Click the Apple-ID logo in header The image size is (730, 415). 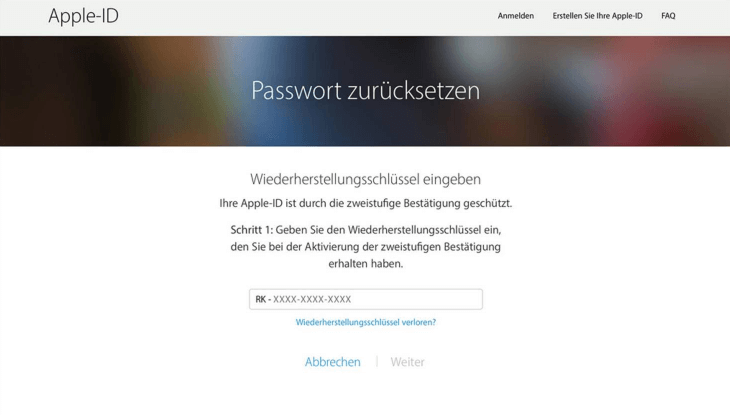click(x=83, y=16)
